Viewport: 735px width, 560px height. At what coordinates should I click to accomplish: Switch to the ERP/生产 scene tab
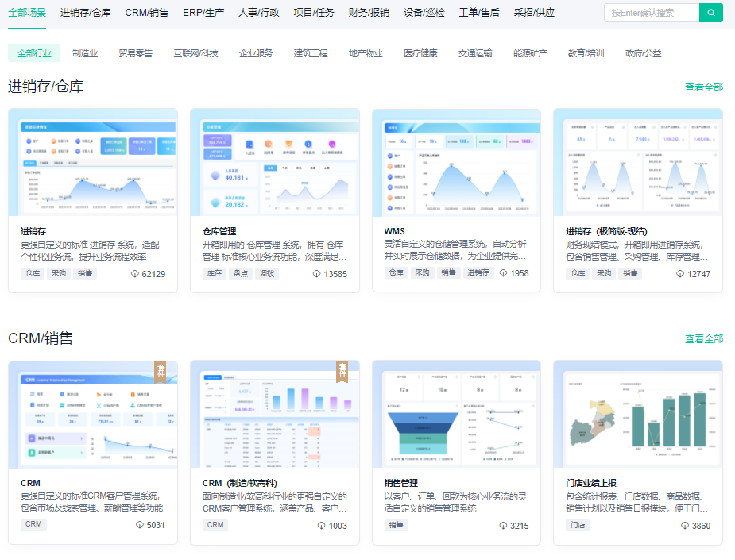(203, 13)
